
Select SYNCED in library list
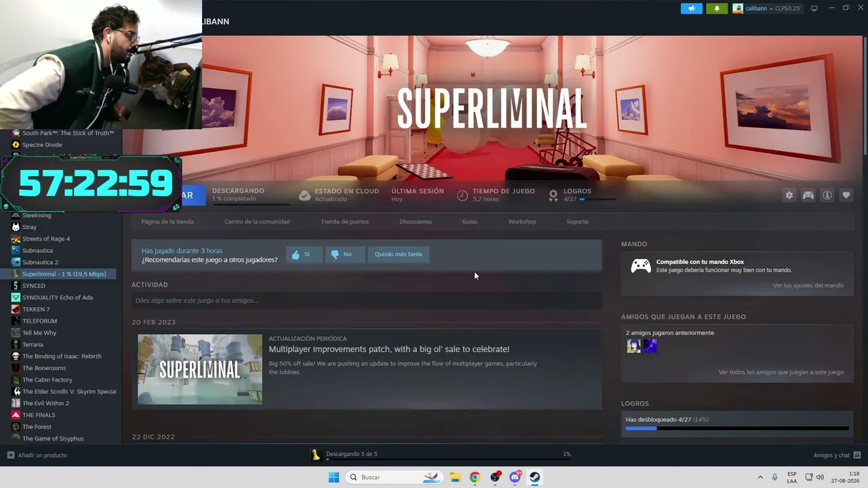pyautogui.click(x=34, y=286)
